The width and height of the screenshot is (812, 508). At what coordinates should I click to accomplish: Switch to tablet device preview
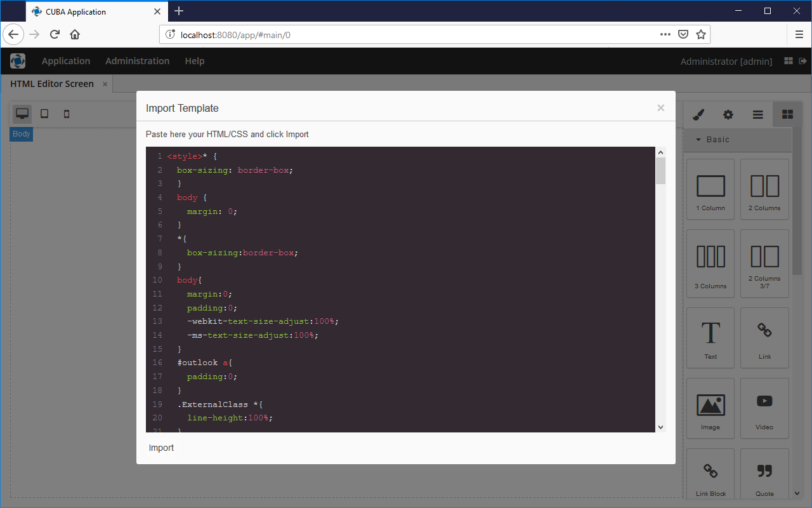pyautogui.click(x=44, y=114)
